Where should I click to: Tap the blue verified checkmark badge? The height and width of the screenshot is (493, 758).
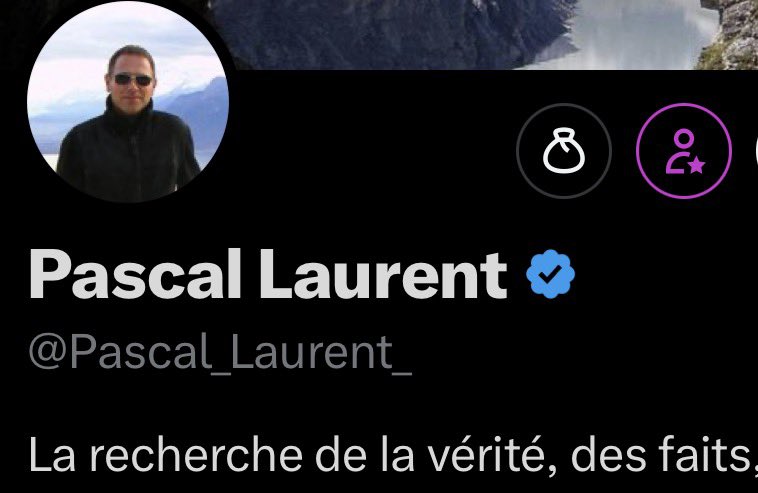pos(551,274)
